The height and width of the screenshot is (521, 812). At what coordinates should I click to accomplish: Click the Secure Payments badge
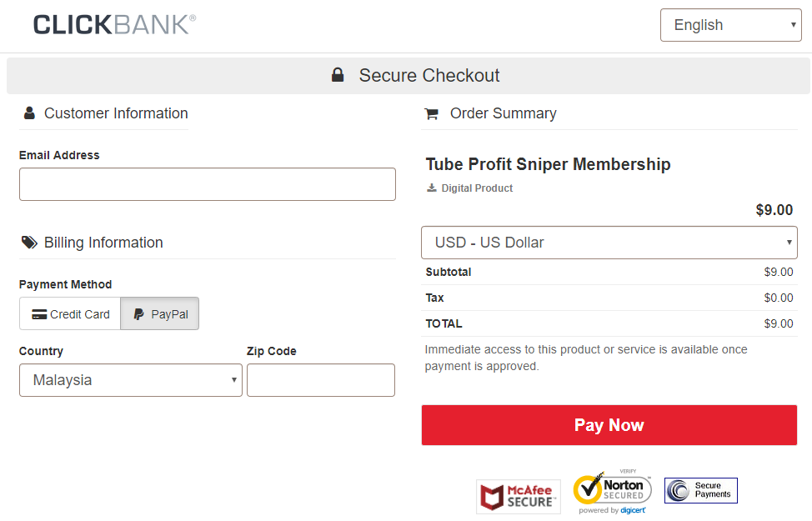[701, 490]
